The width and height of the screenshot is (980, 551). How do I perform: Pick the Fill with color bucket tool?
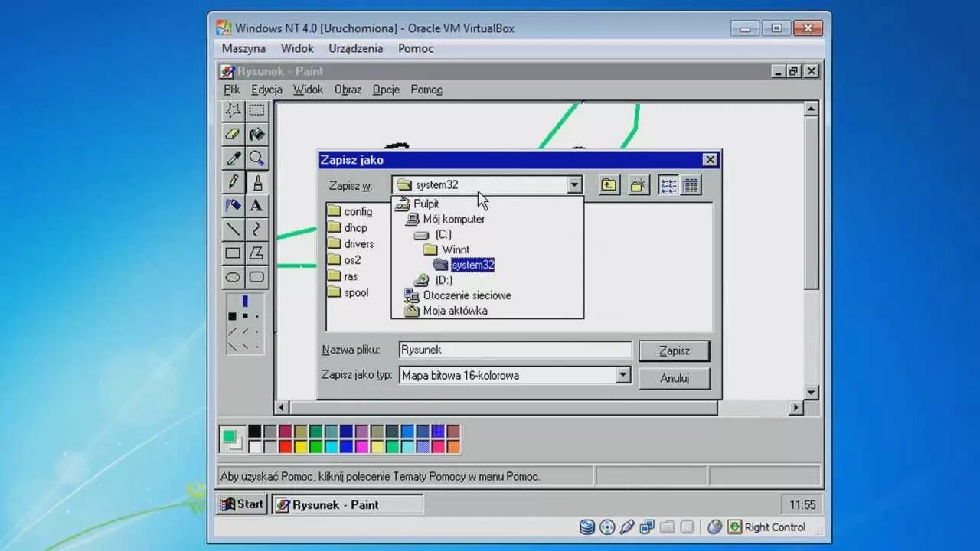pos(256,135)
